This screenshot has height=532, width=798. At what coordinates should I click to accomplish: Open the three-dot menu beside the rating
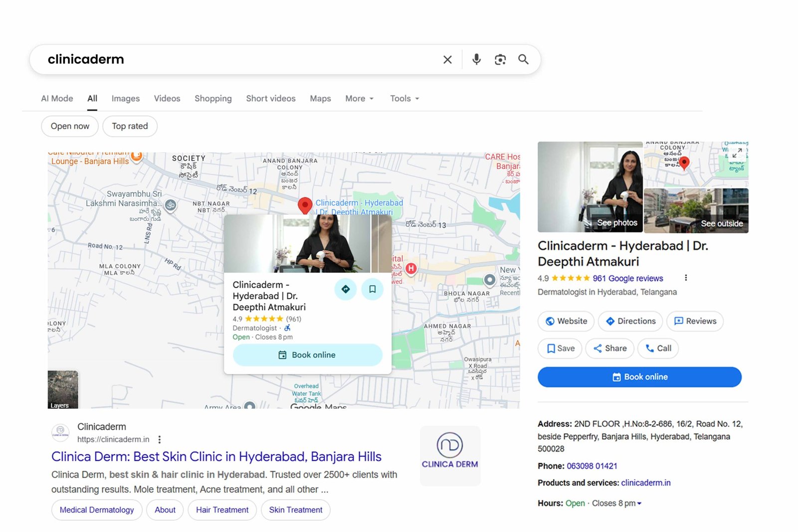pyautogui.click(x=686, y=278)
